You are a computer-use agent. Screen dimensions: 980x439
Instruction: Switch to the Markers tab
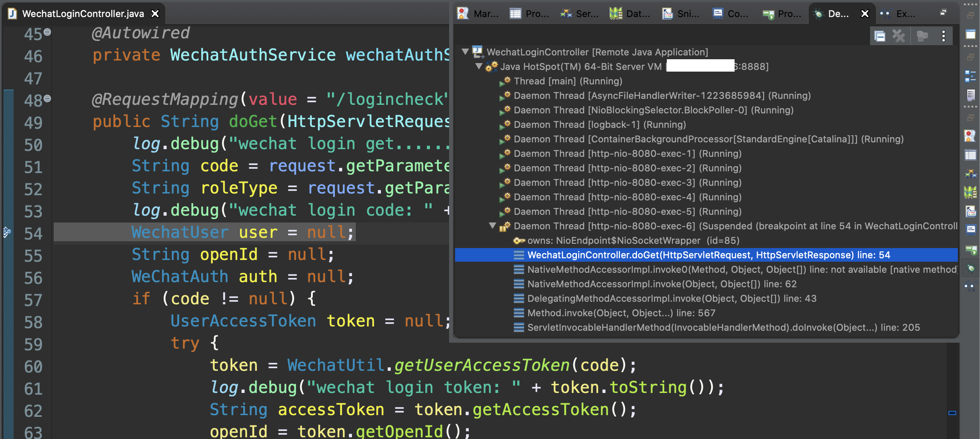tap(478, 14)
